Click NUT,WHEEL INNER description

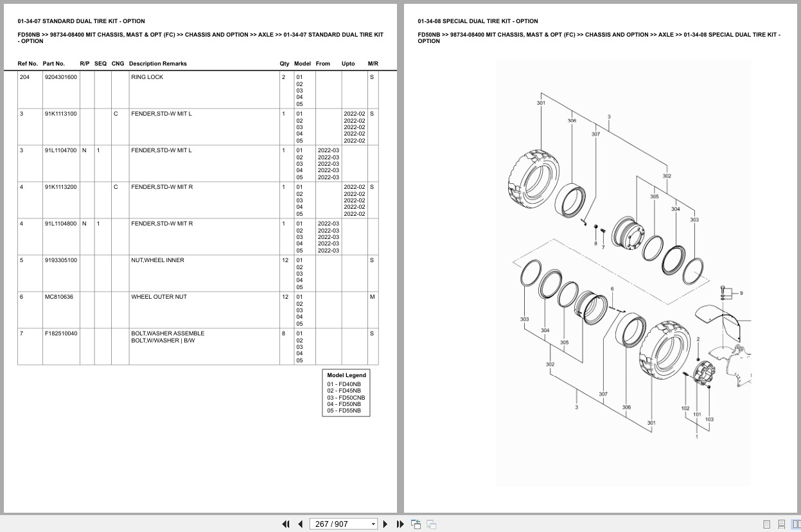pyautogui.click(x=157, y=260)
